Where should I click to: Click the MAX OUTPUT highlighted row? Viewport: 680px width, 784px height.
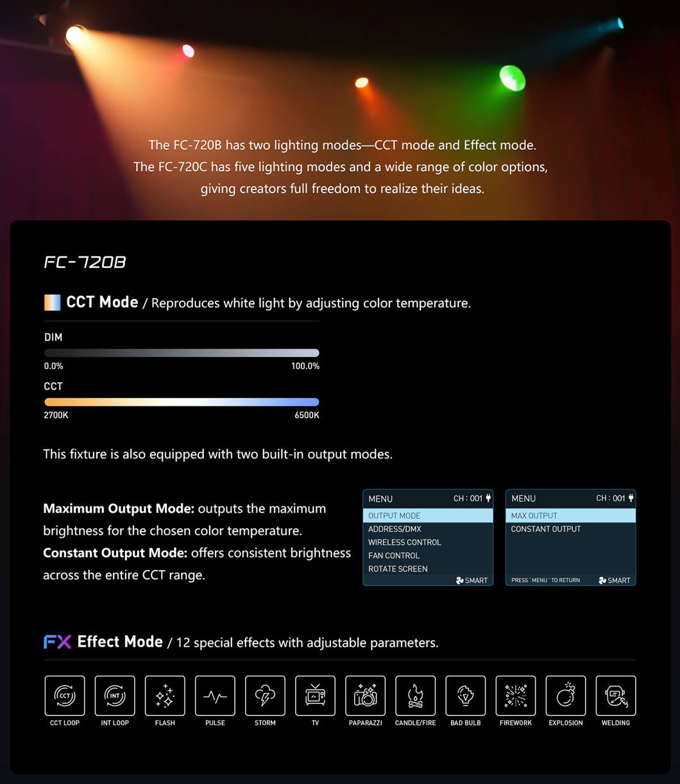tap(570, 515)
